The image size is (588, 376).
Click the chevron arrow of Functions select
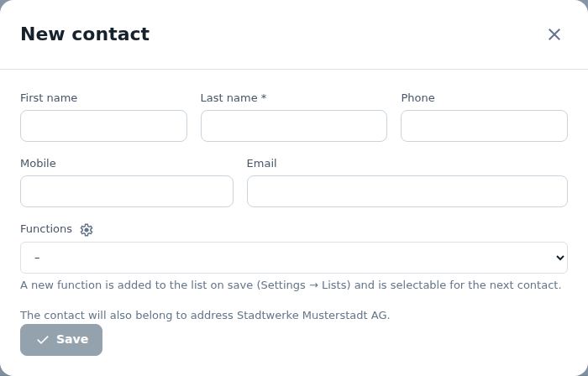tap(560, 258)
